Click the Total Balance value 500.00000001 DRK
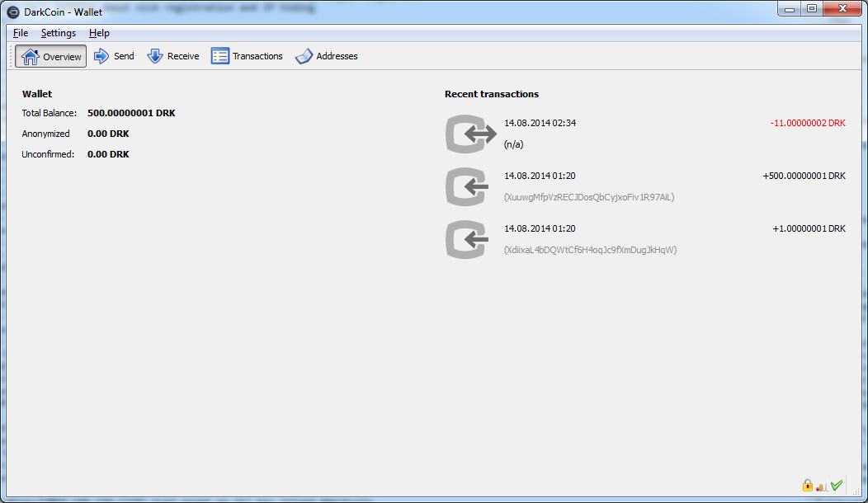 click(x=131, y=113)
